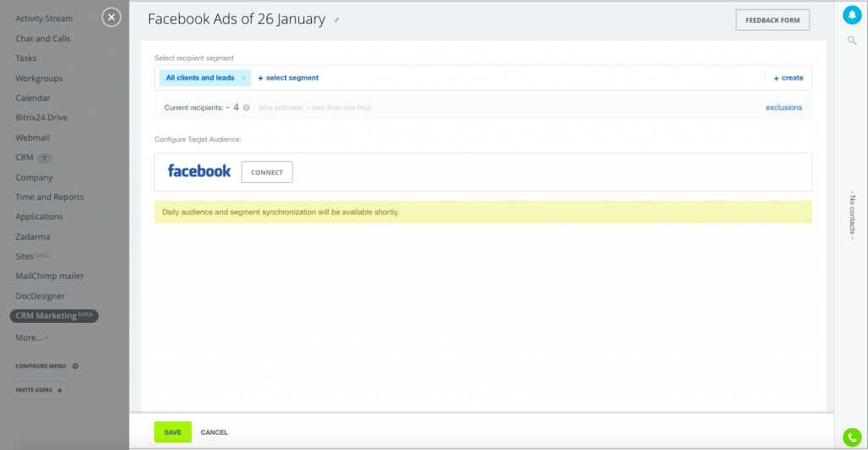Click + select segment link

click(288, 78)
